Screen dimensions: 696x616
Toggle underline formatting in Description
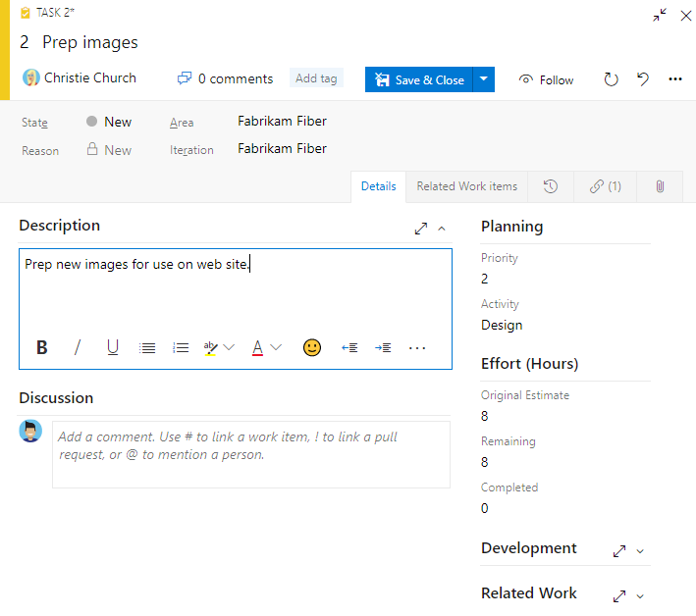(x=113, y=347)
